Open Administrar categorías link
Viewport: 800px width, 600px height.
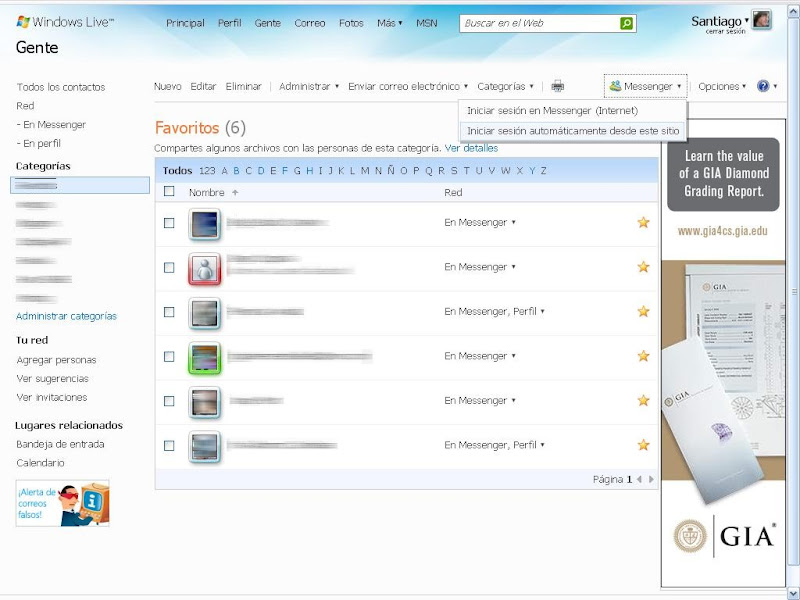point(66,316)
